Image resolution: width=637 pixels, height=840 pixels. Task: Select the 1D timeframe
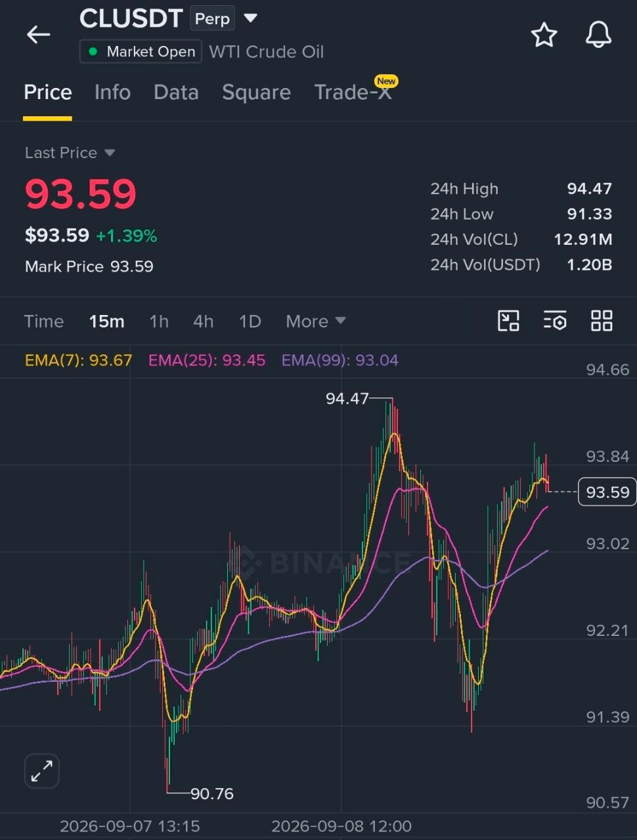point(250,321)
